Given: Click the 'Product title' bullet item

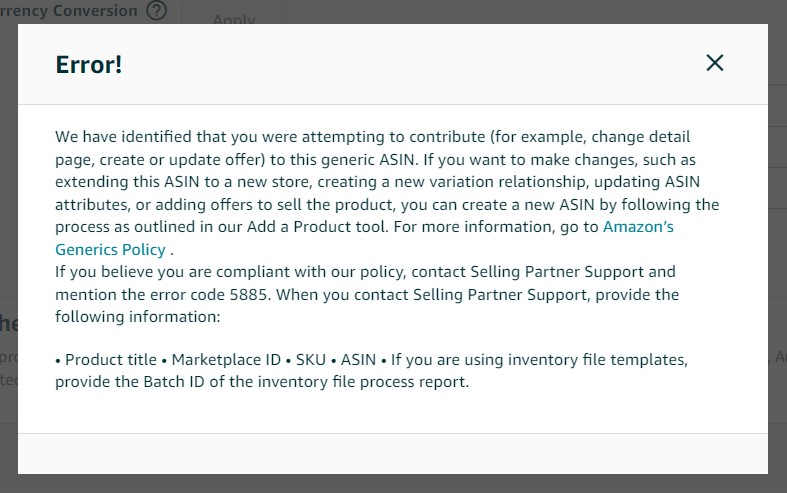Looking at the screenshot, I should [x=111, y=359].
